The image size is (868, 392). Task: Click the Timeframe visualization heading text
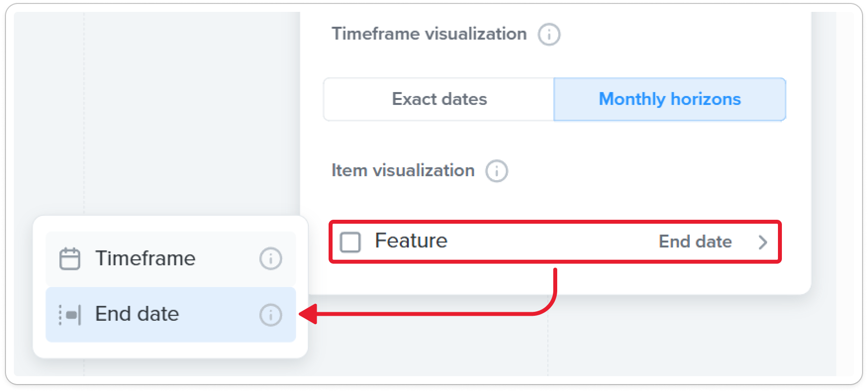pos(429,34)
